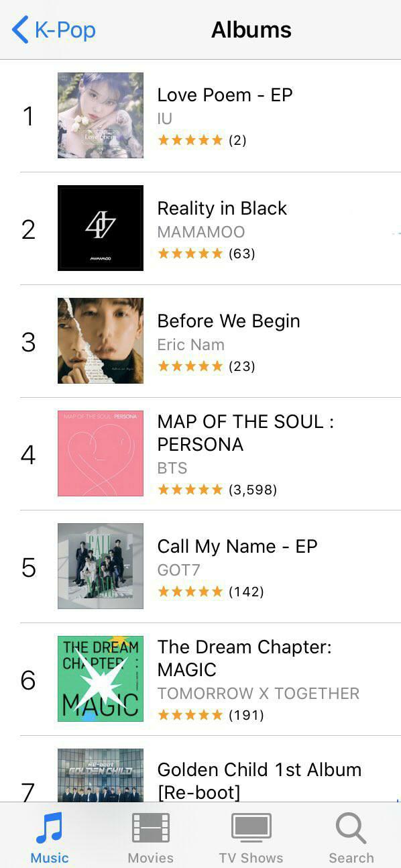The image size is (401, 868).
Task: Select Golden Child 1st Album entry
Action: 259,780
